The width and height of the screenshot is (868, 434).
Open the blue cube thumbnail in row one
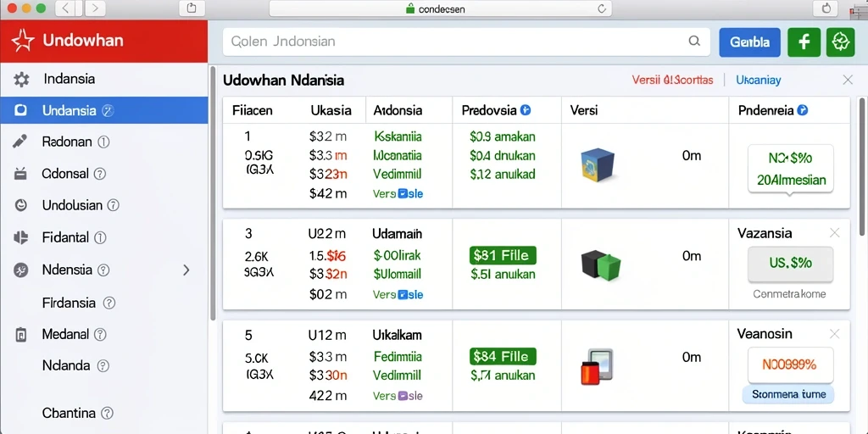pos(597,165)
